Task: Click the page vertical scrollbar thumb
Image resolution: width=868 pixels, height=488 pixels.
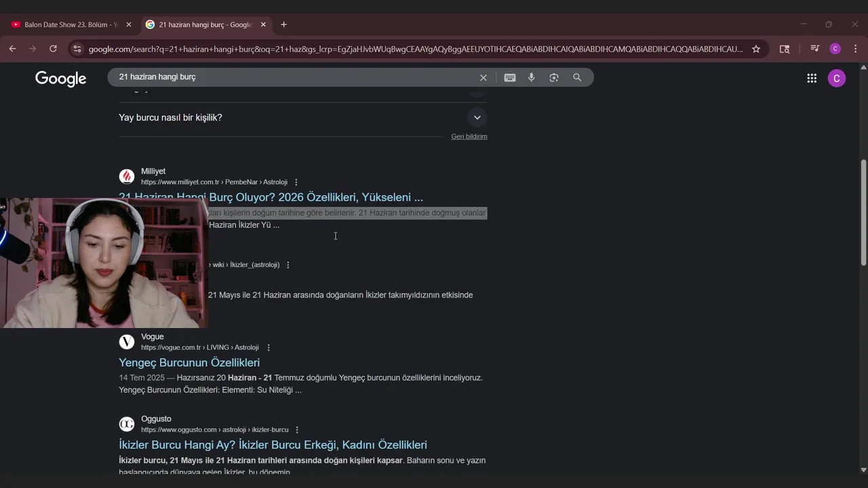Action: pos(863,212)
